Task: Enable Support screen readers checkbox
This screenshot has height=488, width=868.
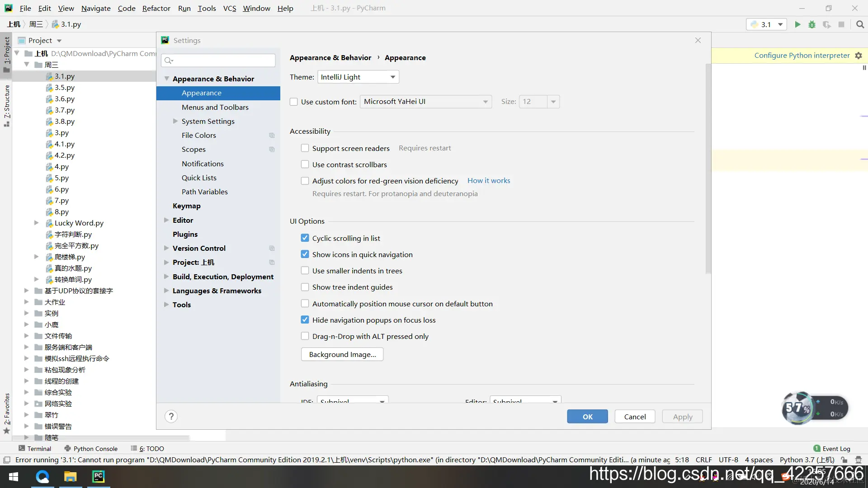Action: 305,148
